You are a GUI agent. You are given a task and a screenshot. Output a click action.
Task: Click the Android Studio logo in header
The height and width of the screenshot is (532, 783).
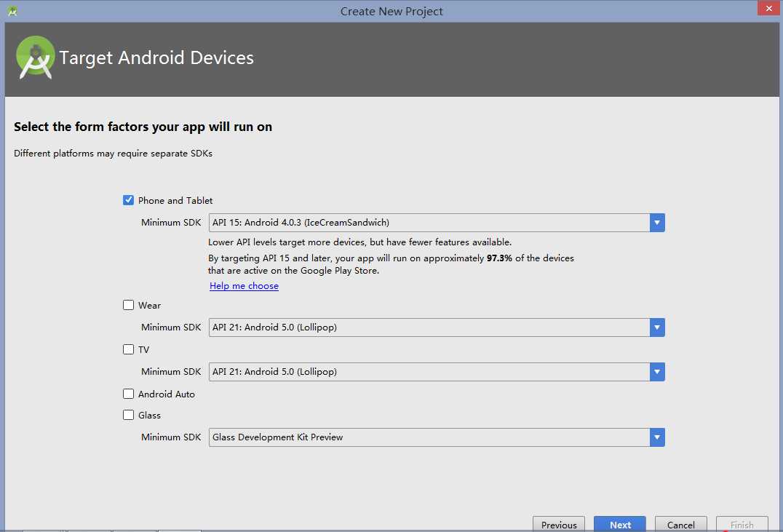pyautogui.click(x=35, y=57)
